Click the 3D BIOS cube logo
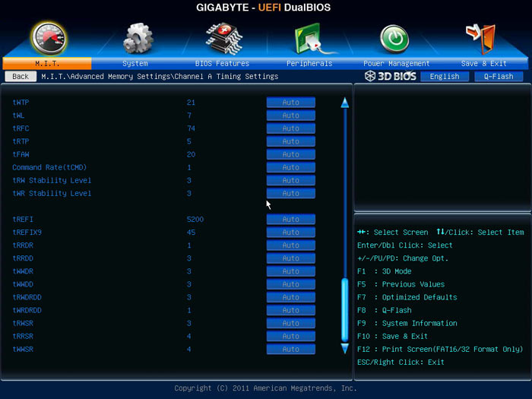This screenshot has width=532, height=399. 370,76
